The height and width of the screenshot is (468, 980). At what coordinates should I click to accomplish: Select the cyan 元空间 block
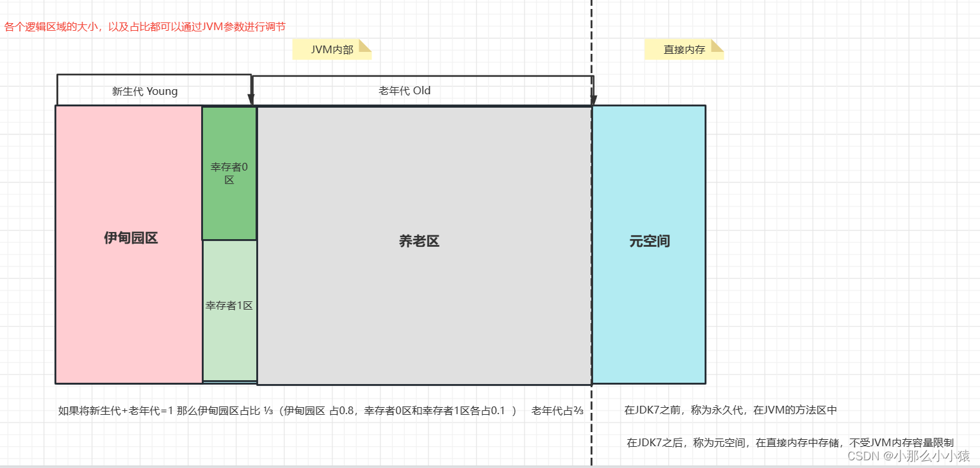point(649,244)
